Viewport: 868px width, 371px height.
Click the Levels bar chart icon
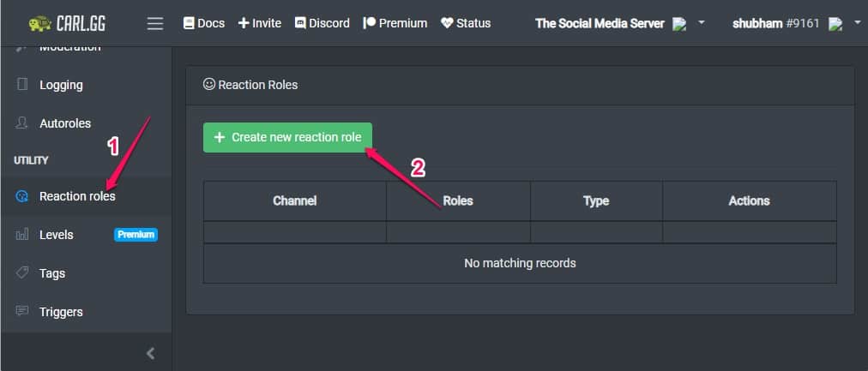(x=22, y=235)
